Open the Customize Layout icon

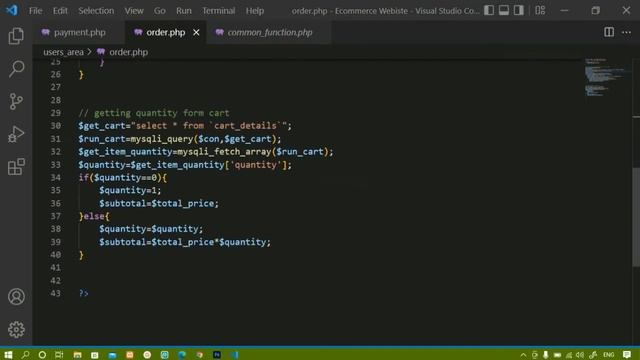point(540,10)
